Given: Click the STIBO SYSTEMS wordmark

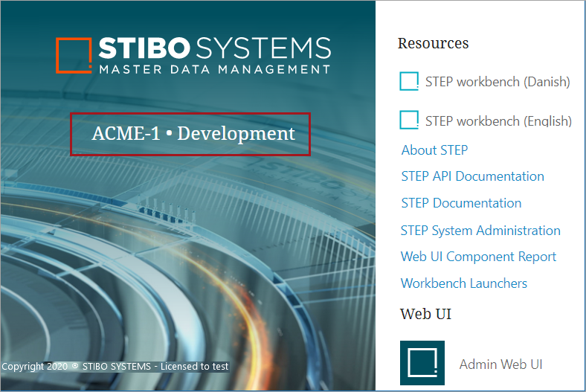Looking at the screenshot, I should (215, 48).
